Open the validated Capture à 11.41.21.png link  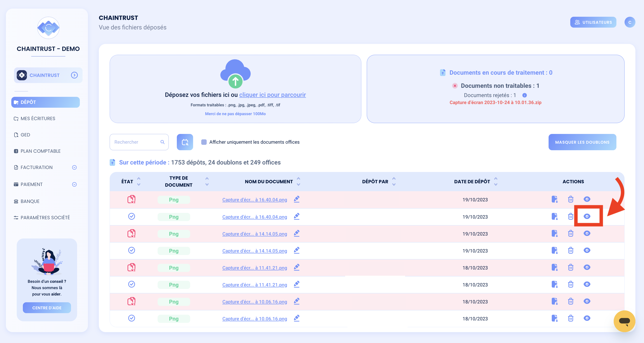(x=254, y=285)
